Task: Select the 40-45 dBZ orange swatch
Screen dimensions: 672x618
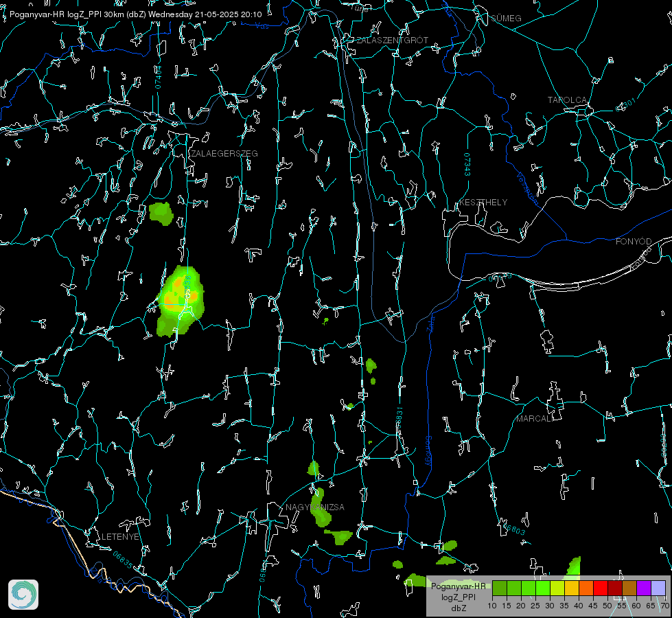Action: 586,588
